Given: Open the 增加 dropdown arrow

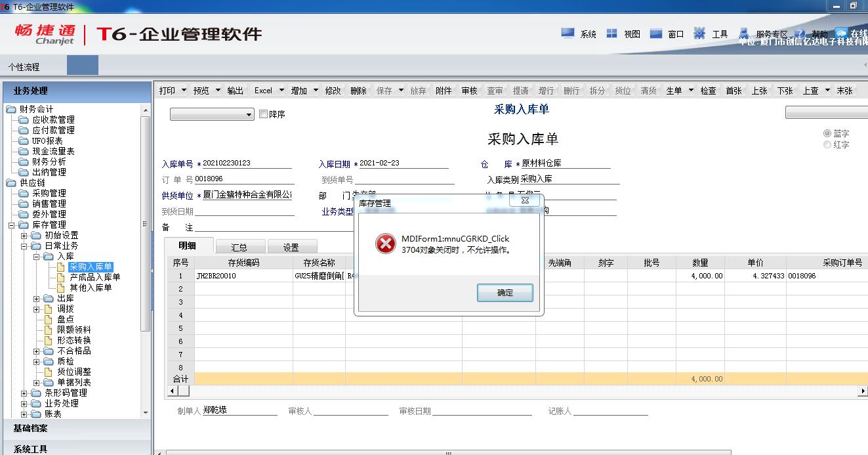Looking at the screenshot, I should [316, 91].
